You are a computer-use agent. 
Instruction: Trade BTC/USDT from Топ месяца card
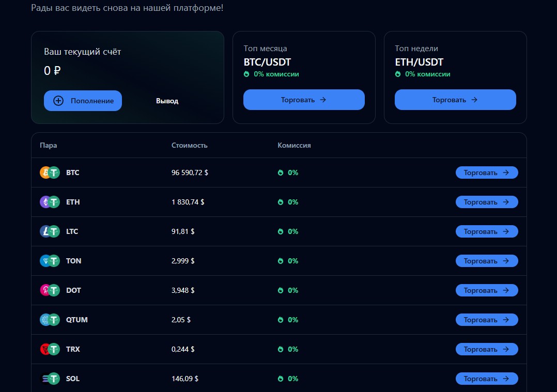[304, 100]
